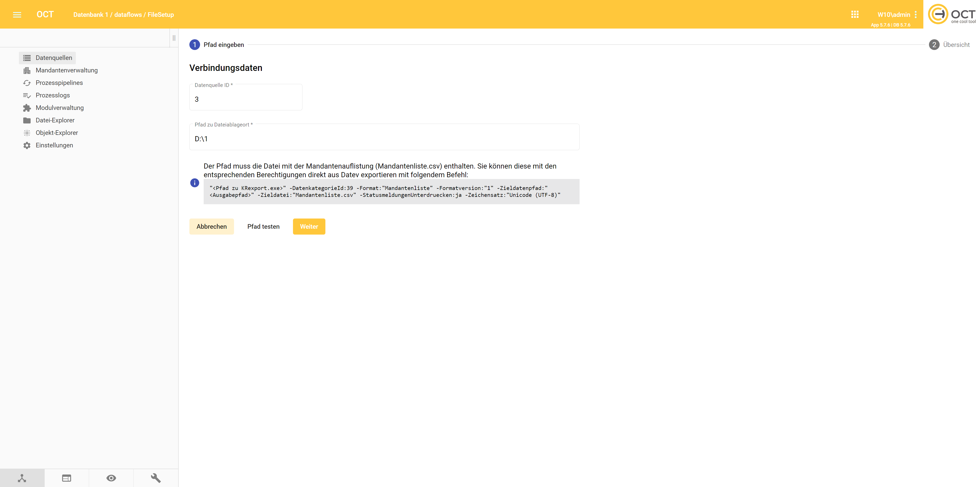Open the wrench tools bottom tab
Screen dimensions: 980x487
point(156,478)
